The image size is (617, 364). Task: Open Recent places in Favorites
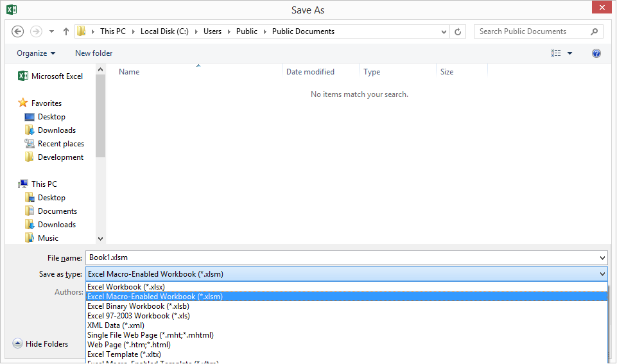pos(55,144)
